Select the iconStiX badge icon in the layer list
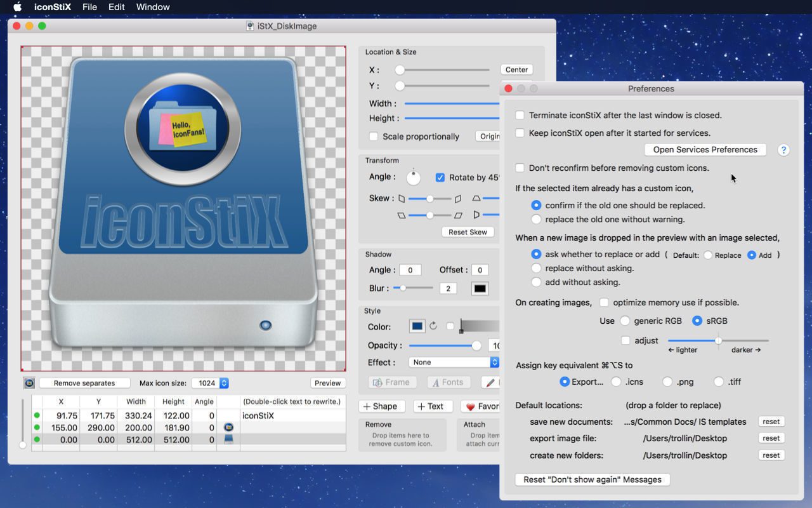 pyautogui.click(x=228, y=428)
